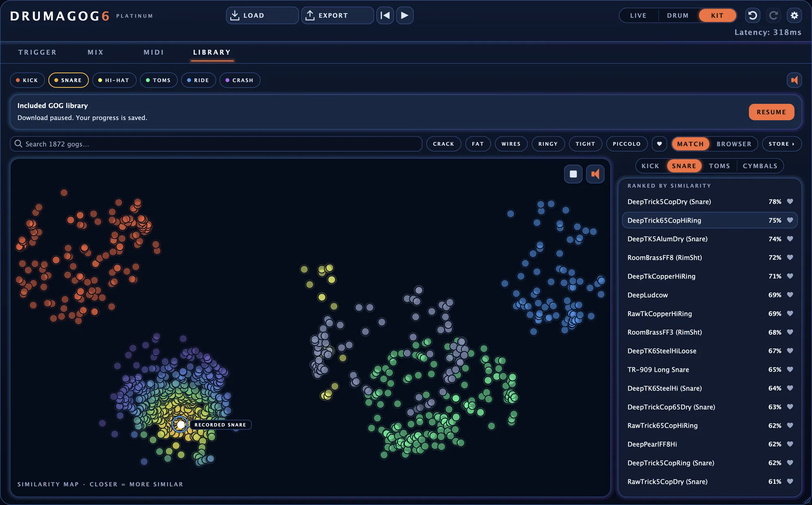
Task: Click the undo arrow icon
Action: tap(752, 15)
